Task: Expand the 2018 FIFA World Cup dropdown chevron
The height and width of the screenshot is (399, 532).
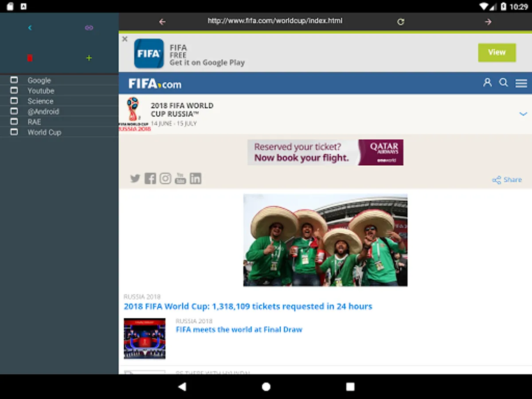Action: [x=523, y=114]
